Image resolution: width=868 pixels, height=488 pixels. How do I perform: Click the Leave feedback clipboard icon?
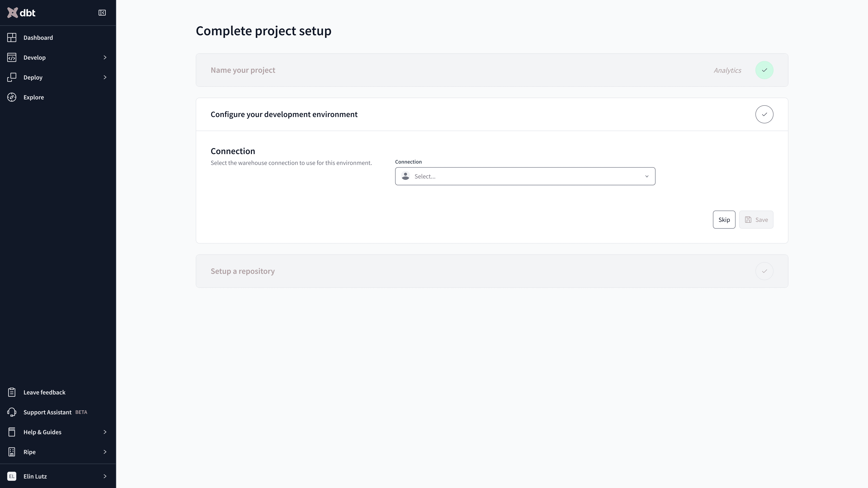(x=12, y=392)
